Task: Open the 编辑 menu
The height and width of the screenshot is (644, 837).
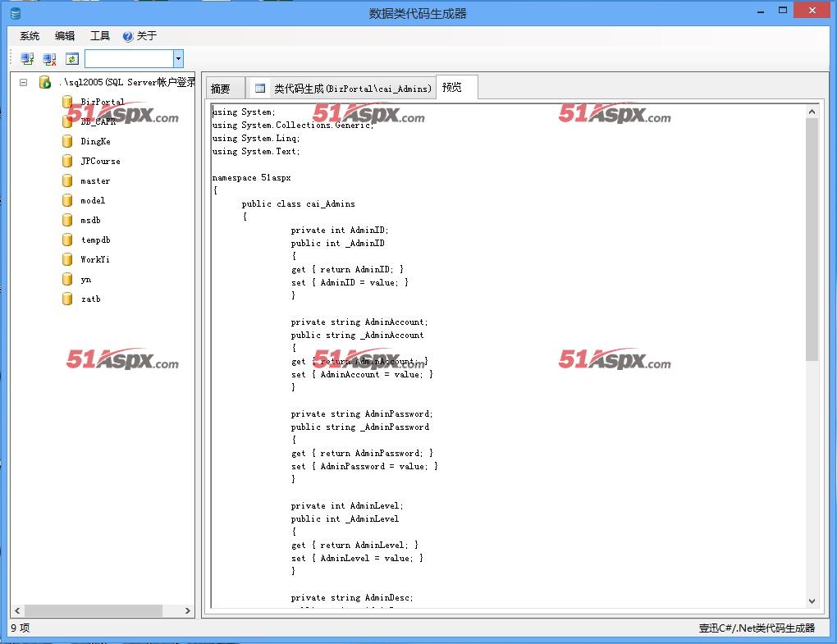Action: pos(65,36)
